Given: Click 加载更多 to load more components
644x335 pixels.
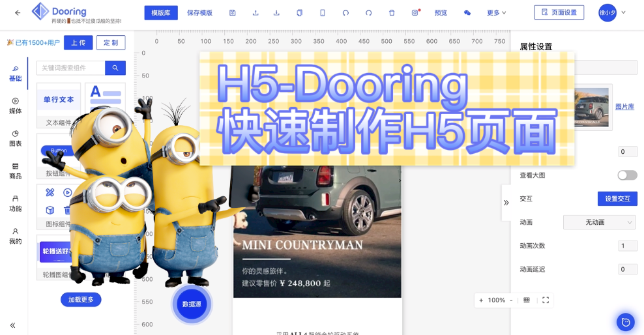Looking at the screenshot, I should click(x=81, y=300).
